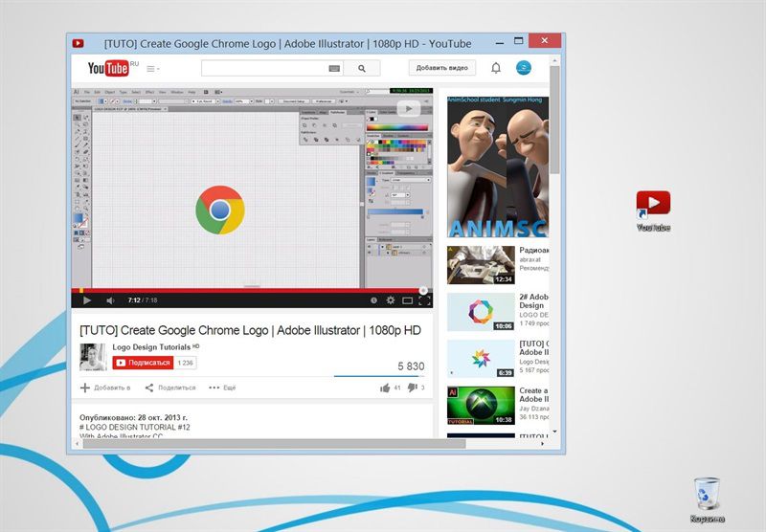Open the player settings gear
Image resolution: width=766 pixels, height=532 pixels.
tap(391, 300)
